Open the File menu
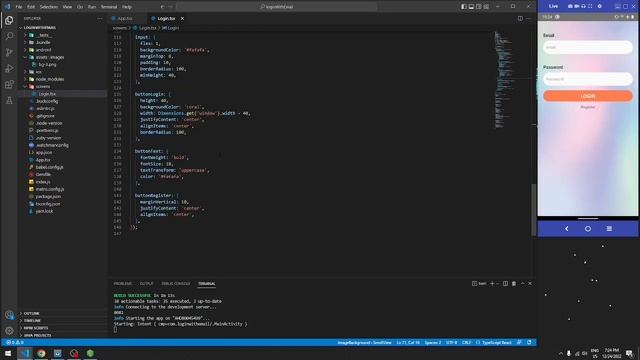This screenshot has height=360, width=640. 19,7
